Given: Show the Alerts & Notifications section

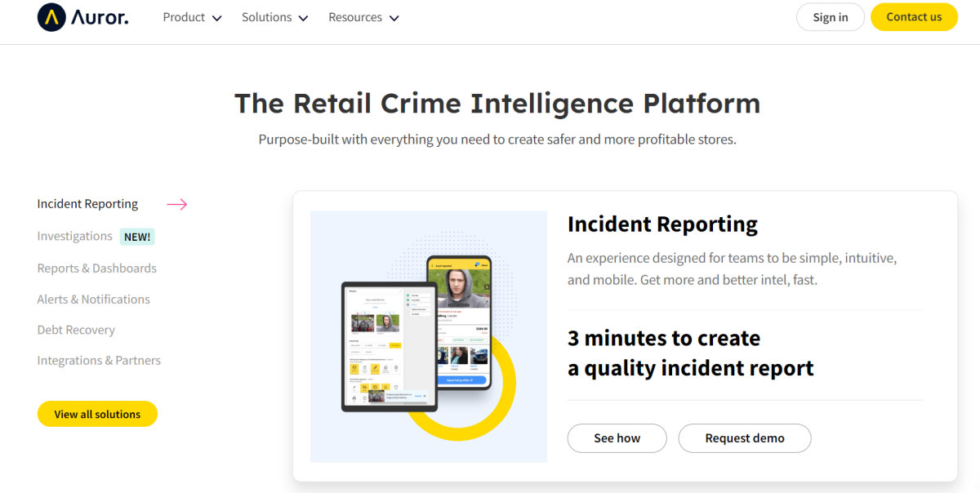Looking at the screenshot, I should [x=93, y=299].
